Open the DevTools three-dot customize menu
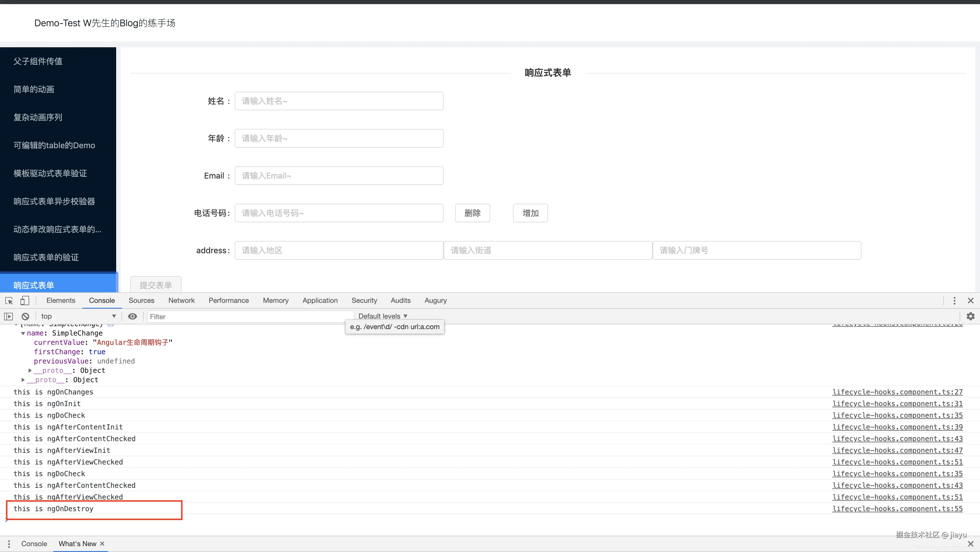The width and height of the screenshot is (980, 552). (954, 301)
